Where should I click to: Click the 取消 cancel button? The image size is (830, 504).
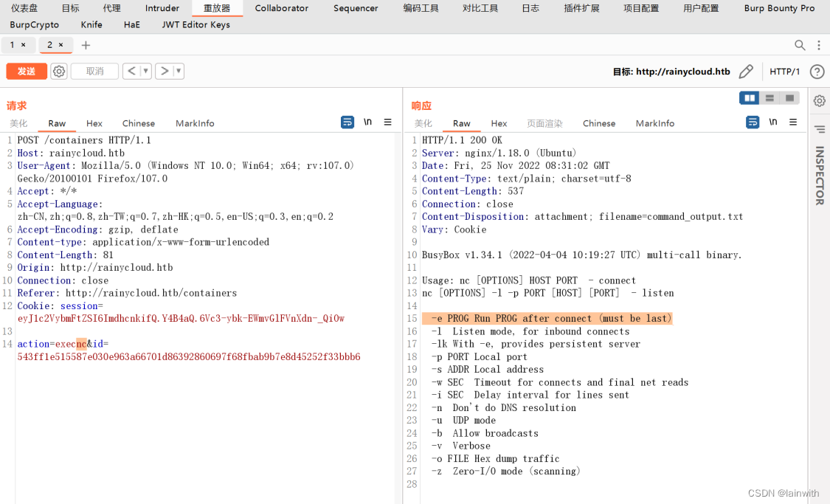point(94,71)
